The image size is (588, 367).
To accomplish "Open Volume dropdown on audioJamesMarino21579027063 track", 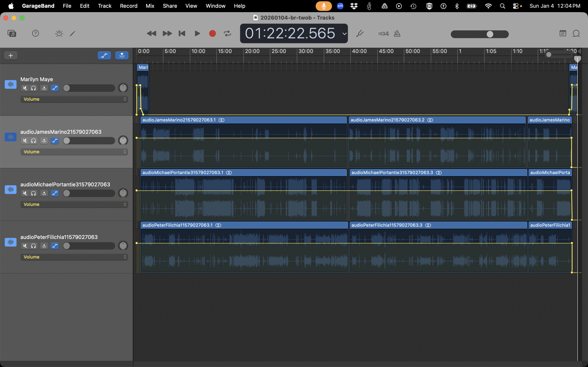I will point(74,152).
